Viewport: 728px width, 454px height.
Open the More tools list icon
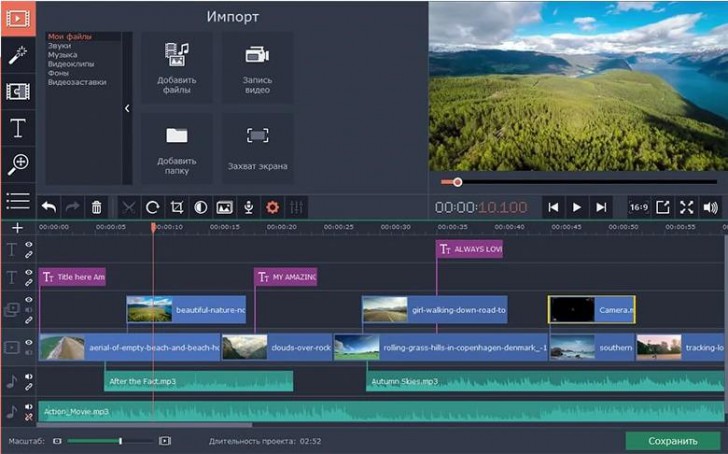[18, 201]
